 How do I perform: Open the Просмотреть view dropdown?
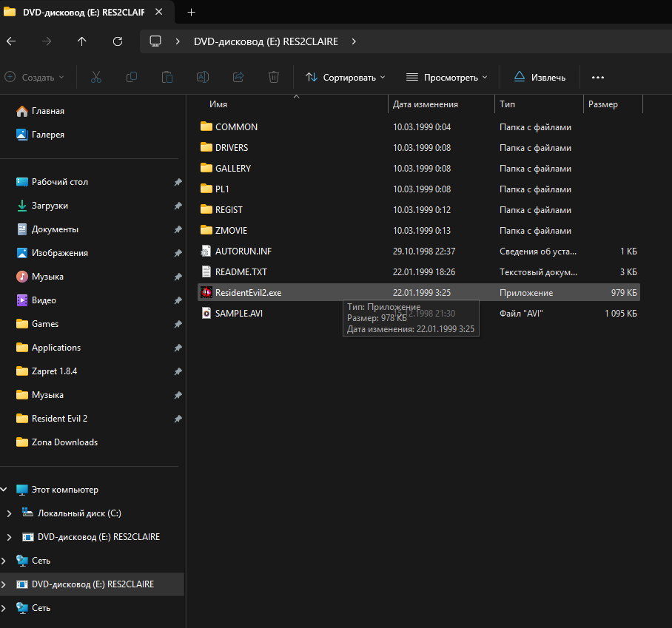click(447, 78)
